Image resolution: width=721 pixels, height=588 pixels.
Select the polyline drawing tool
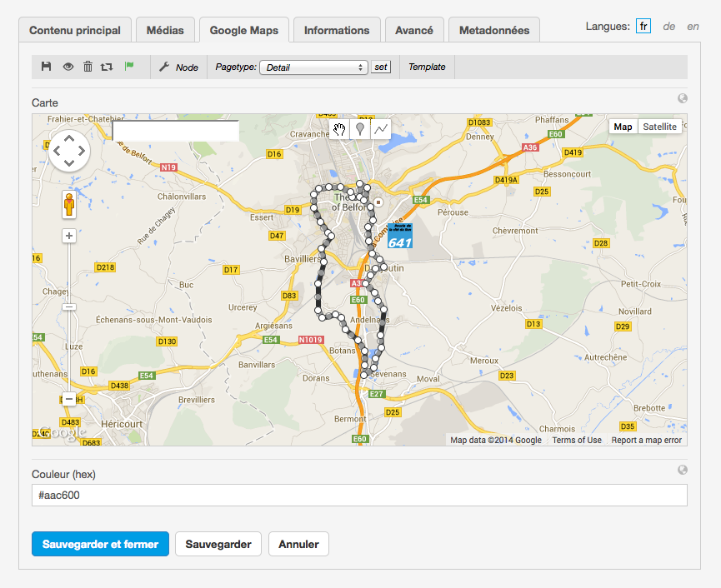381,128
